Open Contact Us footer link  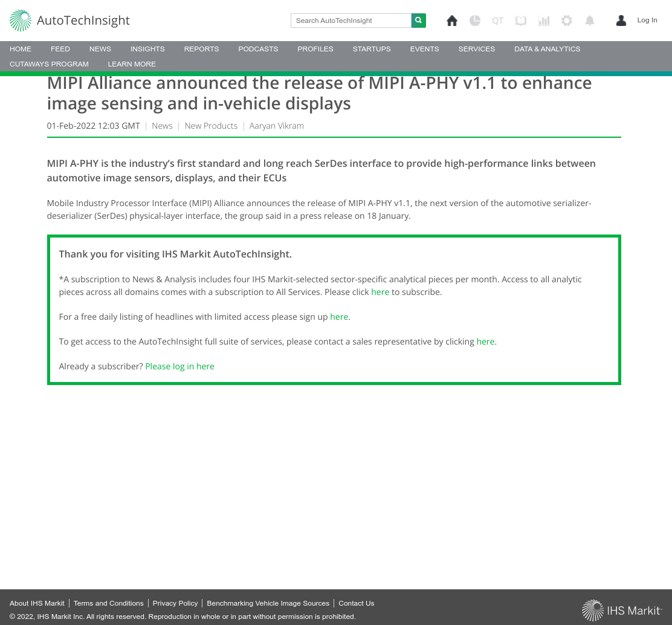tap(357, 603)
